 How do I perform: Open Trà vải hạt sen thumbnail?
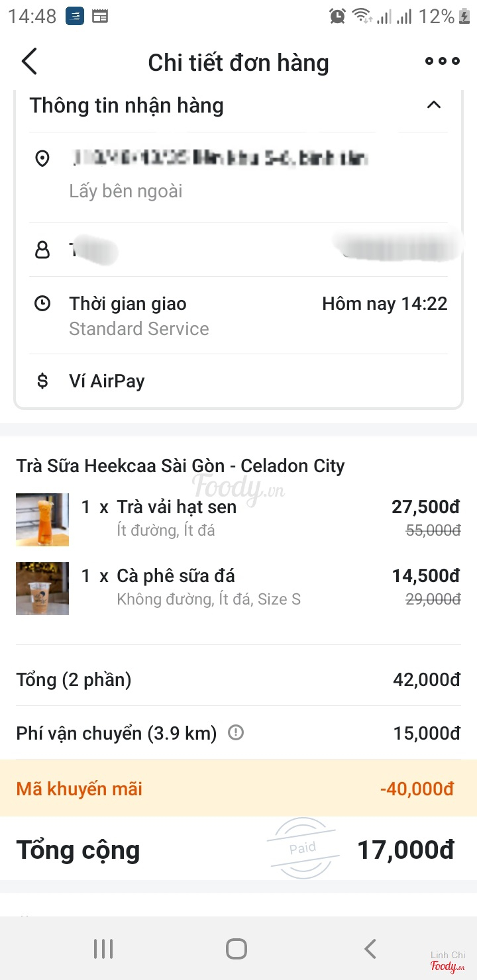coord(42,520)
